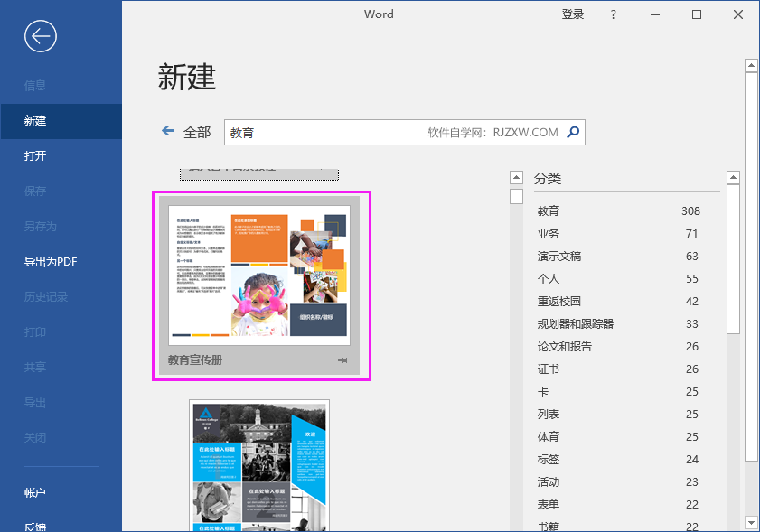Click the up arrow above the template list scrollbar
The image size is (760, 532).
515,177
